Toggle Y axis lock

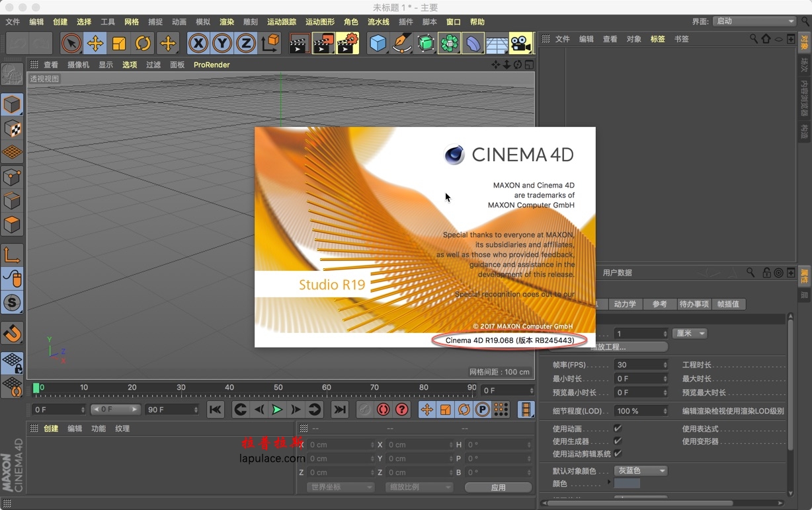point(222,44)
